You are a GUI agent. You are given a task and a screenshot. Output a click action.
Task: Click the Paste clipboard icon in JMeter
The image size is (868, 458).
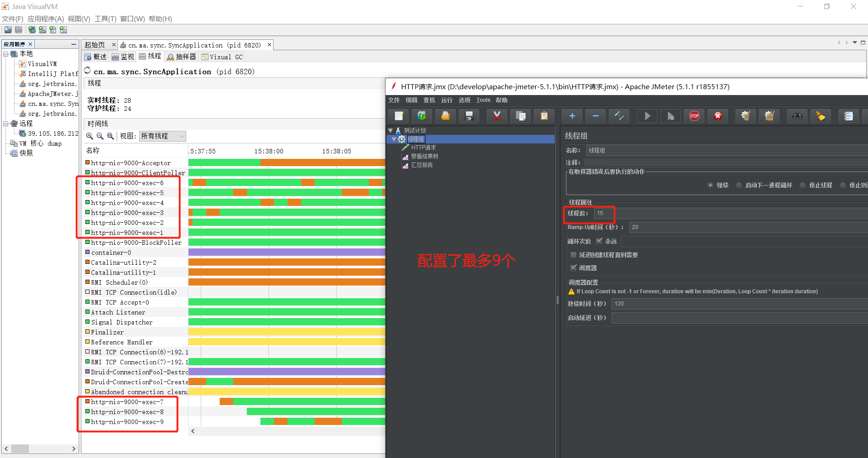544,116
